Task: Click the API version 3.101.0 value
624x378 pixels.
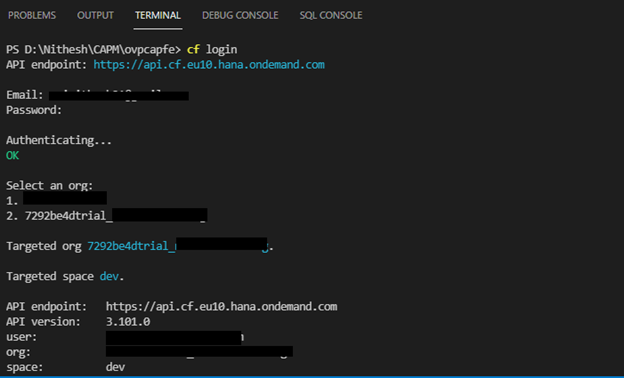Action: [x=128, y=321]
